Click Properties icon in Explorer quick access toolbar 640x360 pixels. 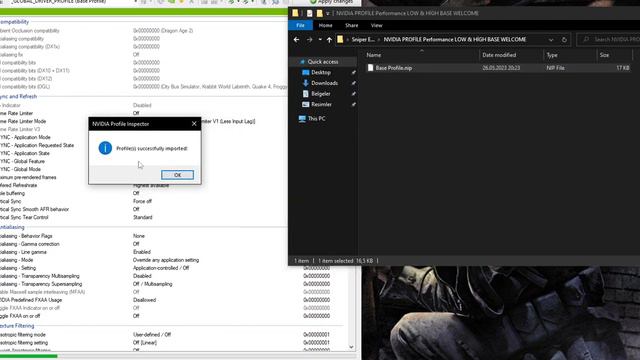click(x=310, y=13)
